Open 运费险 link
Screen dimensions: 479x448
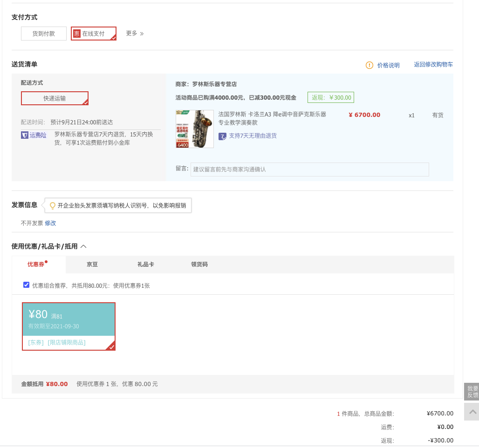pos(38,135)
